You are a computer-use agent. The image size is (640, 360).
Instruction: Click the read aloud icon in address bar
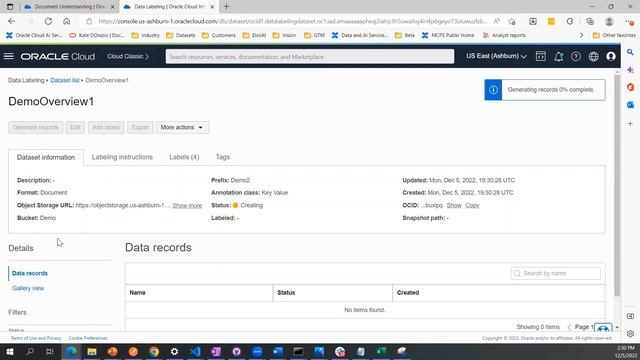(x=497, y=21)
